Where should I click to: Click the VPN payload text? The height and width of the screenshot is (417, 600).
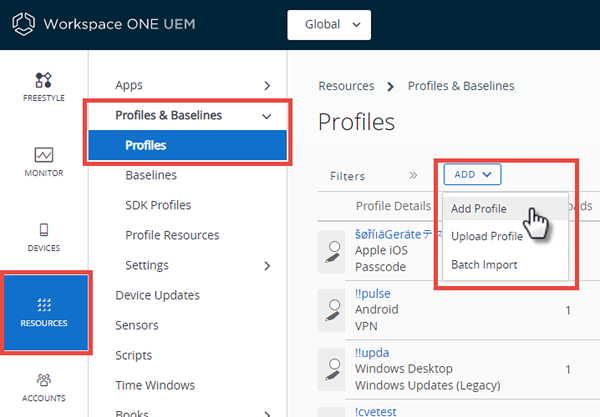click(x=366, y=326)
